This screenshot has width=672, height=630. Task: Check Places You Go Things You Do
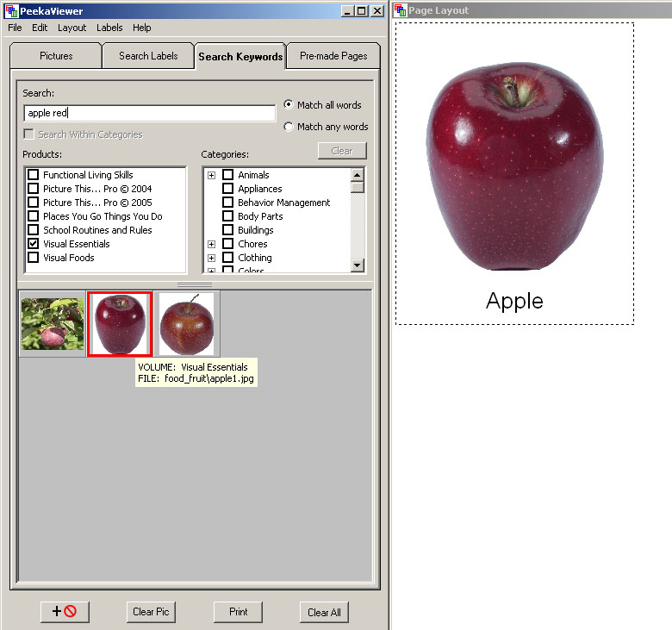tap(33, 215)
